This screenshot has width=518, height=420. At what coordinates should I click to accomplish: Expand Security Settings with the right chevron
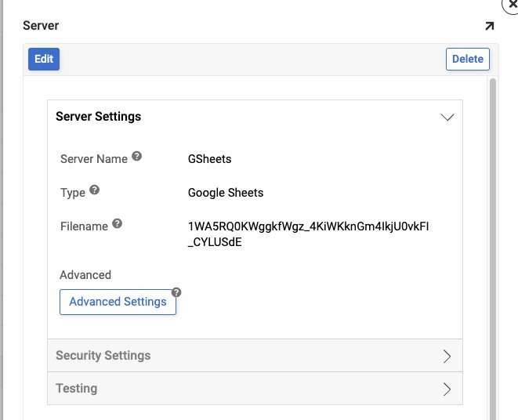(x=447, y=356)
